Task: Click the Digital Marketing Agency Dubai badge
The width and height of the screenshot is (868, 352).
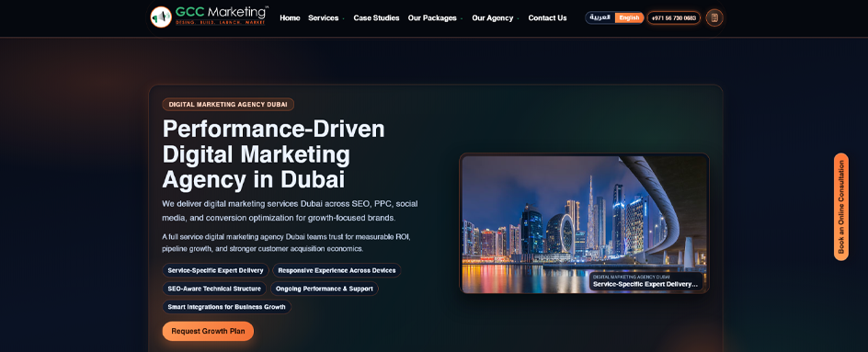Action: pos(227,104)
